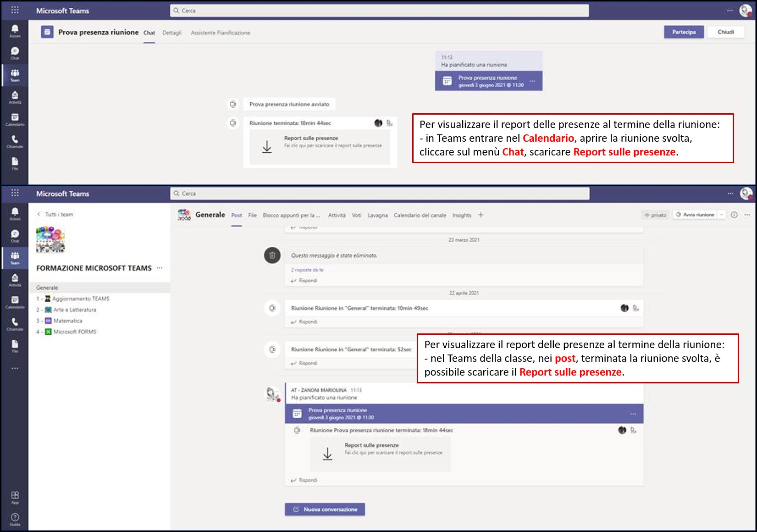Image resolution: width=757 pixels, height=532 pixels.
Task: Select Team icon in bottom window sidebar
Action: [15, 258]
